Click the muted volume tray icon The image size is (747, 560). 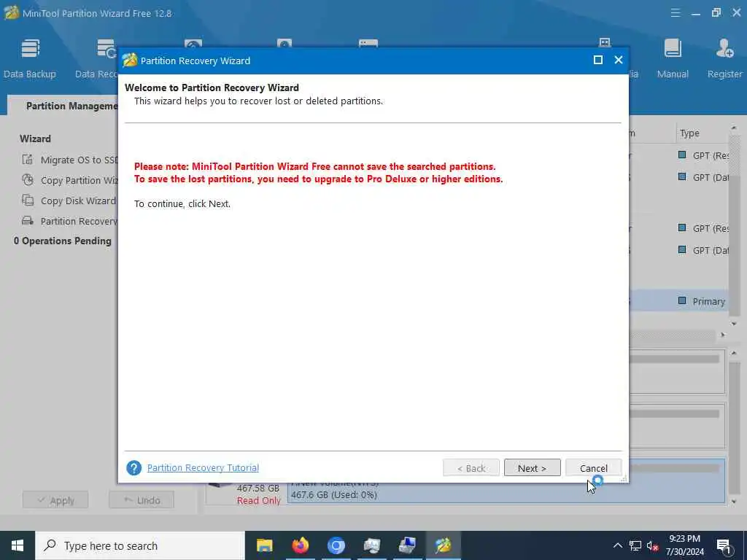coord(653,545)
